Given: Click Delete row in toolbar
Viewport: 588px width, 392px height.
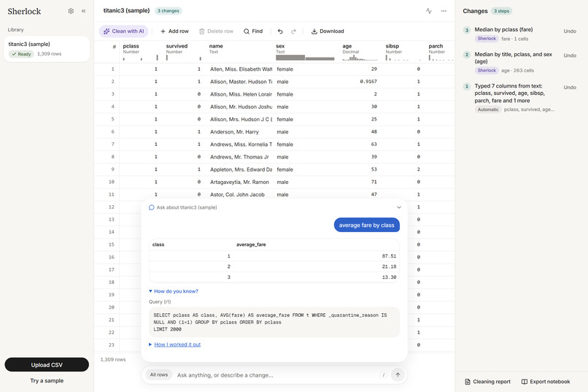Looking at the screenshot, I should tap(217, 31).
